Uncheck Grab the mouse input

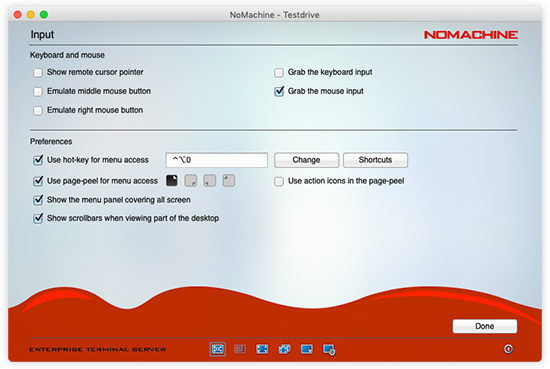click(x=279, y=91)
